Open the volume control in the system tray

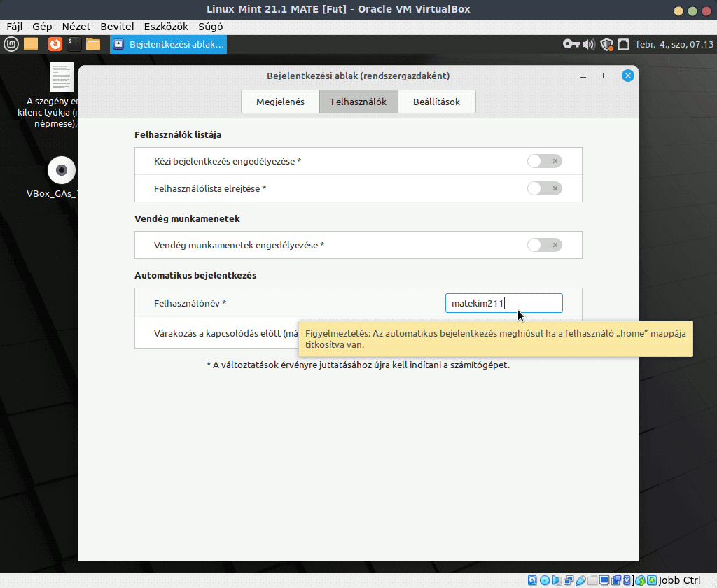pyautogui.click(x=589, y=44)
